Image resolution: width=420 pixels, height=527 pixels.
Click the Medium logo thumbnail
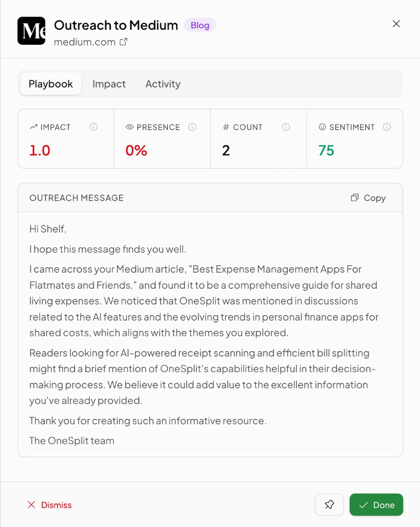(x=31, y=31)
